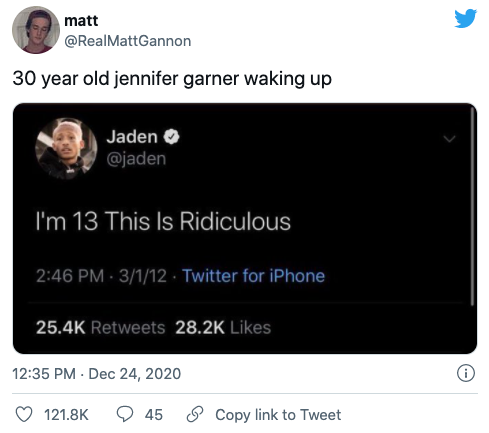Click the Copy link to Tweet text
Viewport: 489px width, 433px height.
point(278,415)
